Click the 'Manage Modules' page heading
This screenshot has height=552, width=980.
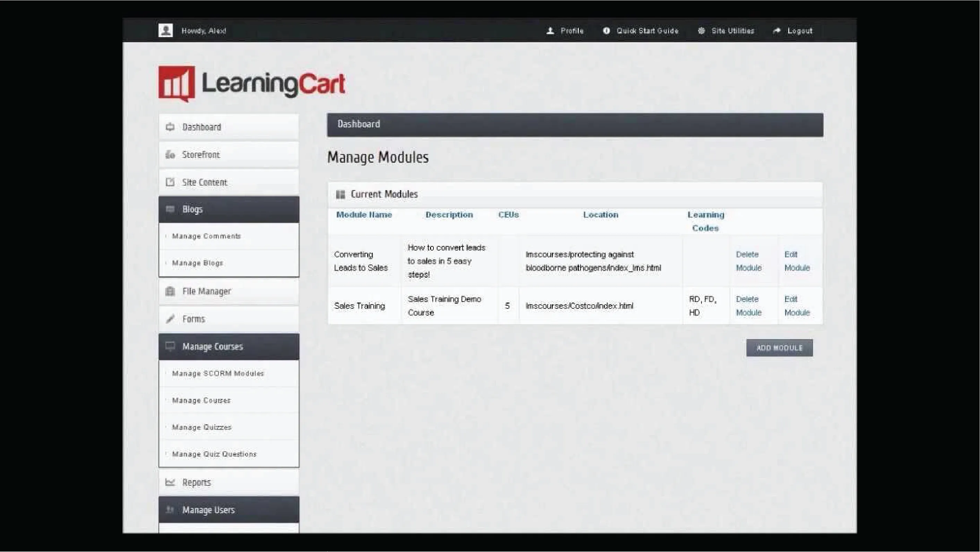[378, 157]
